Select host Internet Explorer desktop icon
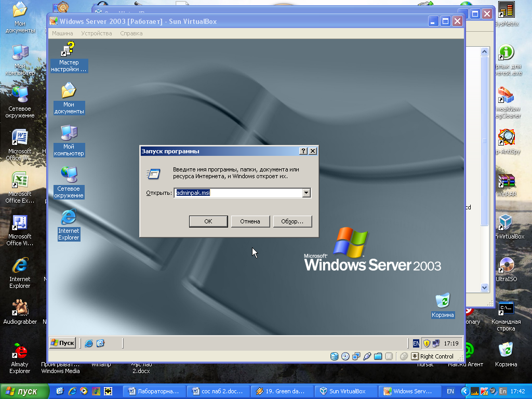This screenshot has height=399, width=532. pos(20,273)
